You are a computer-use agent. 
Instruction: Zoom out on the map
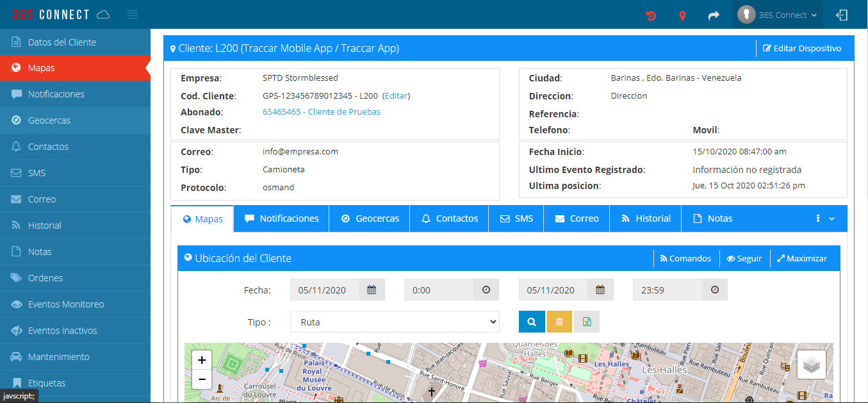point(202,379)
